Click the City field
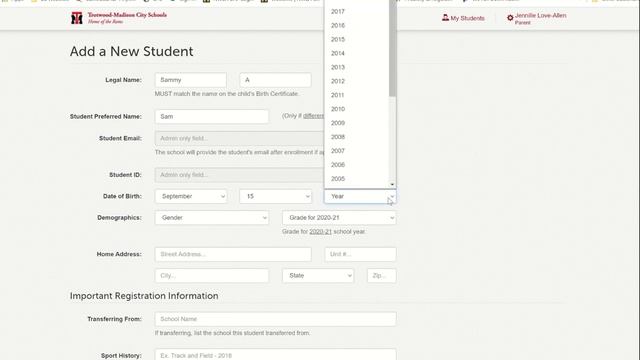The height and width of the screenshot is (360, 640). point(212,276)
